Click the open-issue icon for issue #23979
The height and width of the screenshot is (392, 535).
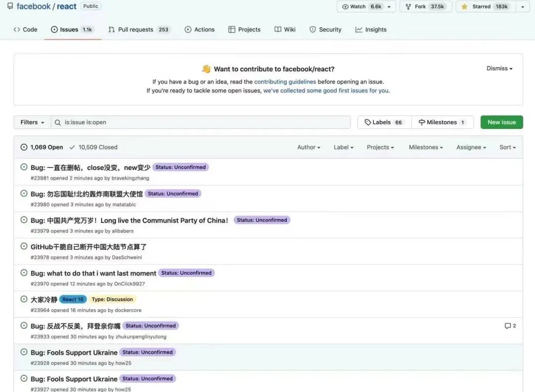point(24,220)
